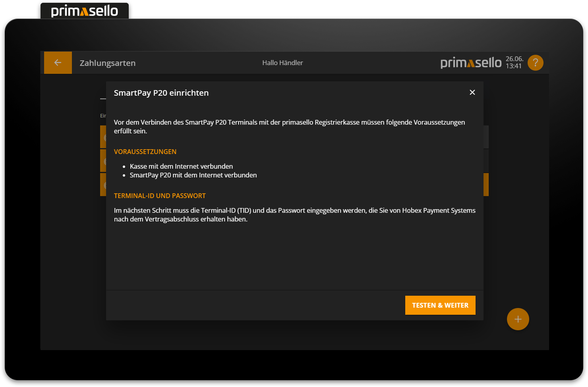Open the help question mark icon
The image size is (588, 387).
point(535,62)
